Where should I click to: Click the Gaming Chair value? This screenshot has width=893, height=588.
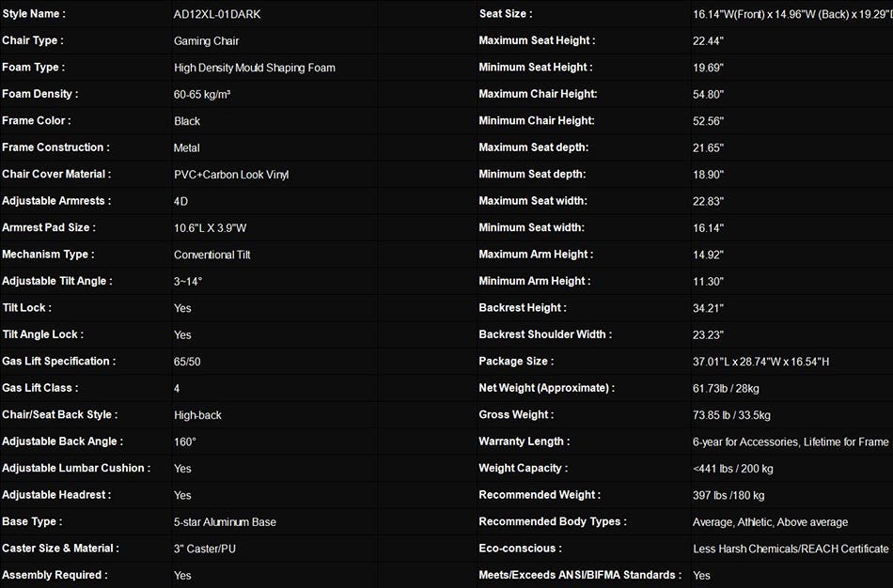tap(206, 41)
